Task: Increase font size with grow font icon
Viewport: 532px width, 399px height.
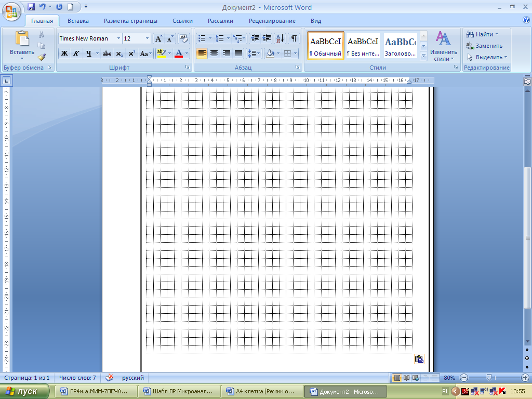Action: (158, 38)
